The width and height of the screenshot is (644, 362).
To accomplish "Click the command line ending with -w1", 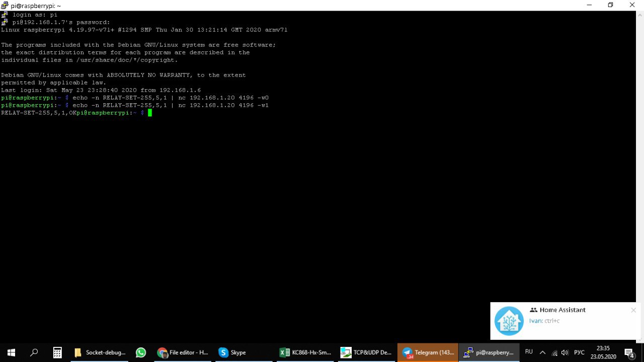I will tap(135, 105).
